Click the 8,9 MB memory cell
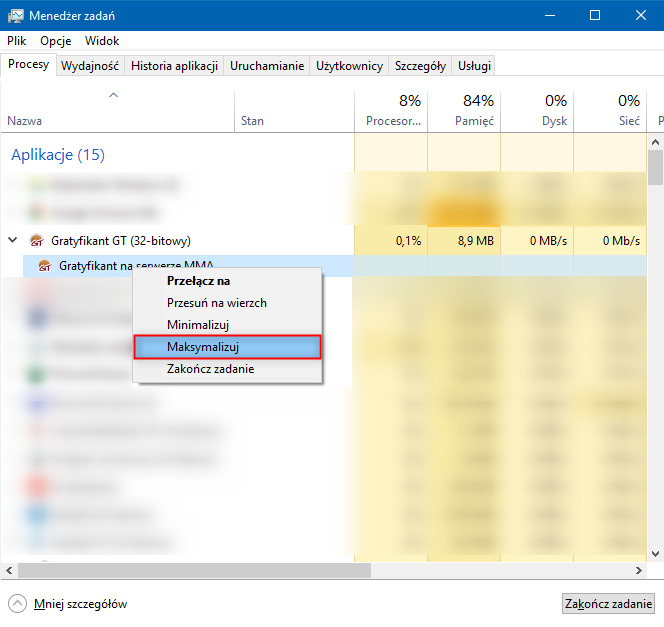 coord(464,241)
